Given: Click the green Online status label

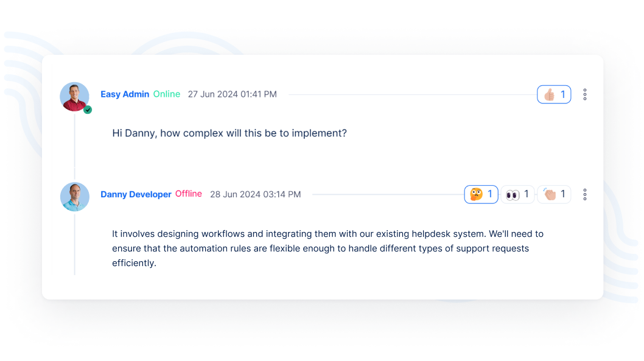Looking at the screenshot, I should (167, 94).
